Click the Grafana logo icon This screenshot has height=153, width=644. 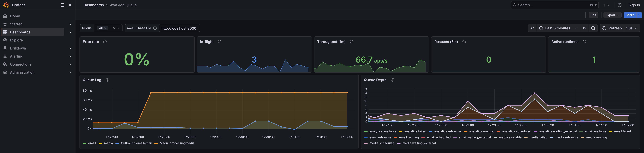[6, 5]
